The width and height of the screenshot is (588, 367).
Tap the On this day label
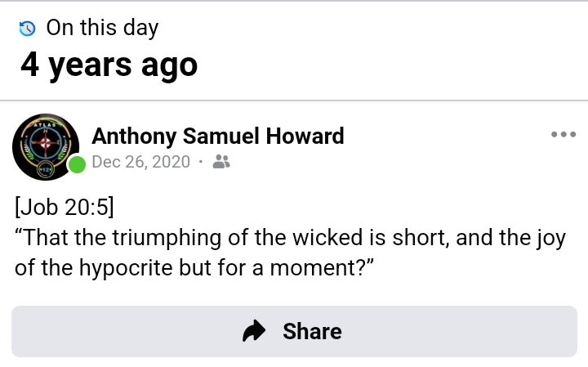tap(102, 28)
